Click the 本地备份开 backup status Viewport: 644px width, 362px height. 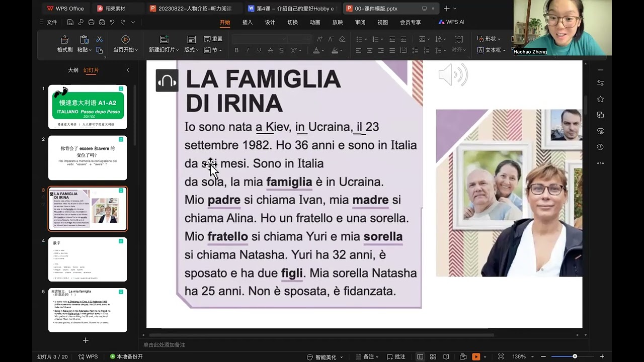(x=127, y=357)
